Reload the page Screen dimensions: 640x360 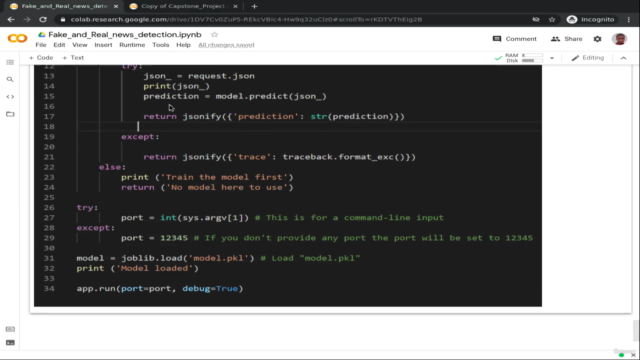pos(43,19)
